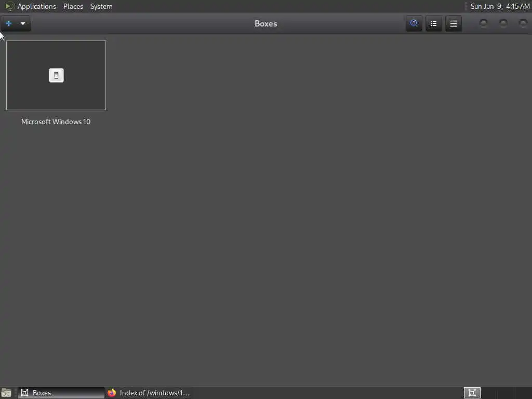Click the plus icon to add a new box
Viewport: 532px width, 399px height.
pos(9,23)
